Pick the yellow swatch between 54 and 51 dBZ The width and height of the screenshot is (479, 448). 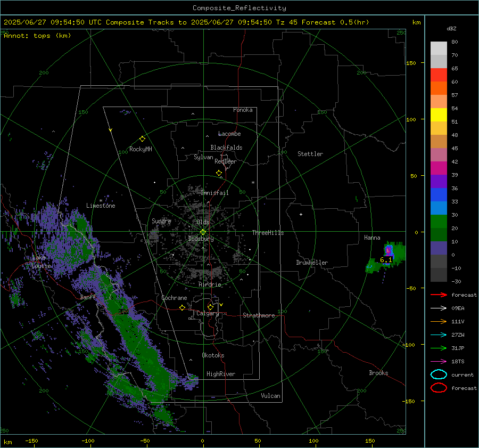pyautogui.click(x=439, y=115)
